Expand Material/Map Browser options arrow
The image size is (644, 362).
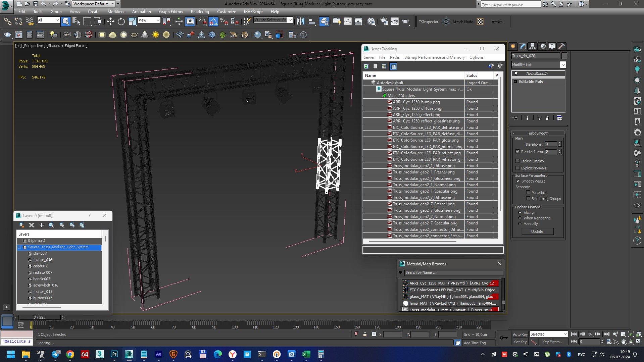(x=400, y=273)
